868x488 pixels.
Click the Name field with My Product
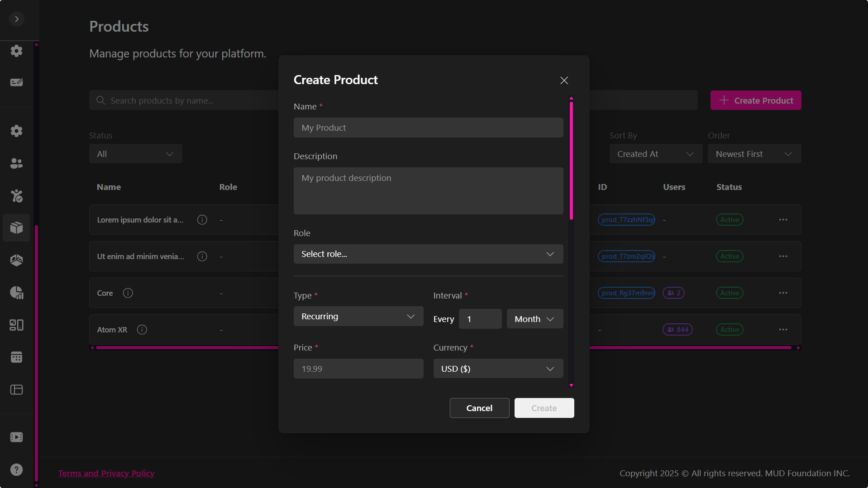pos(428,128)
